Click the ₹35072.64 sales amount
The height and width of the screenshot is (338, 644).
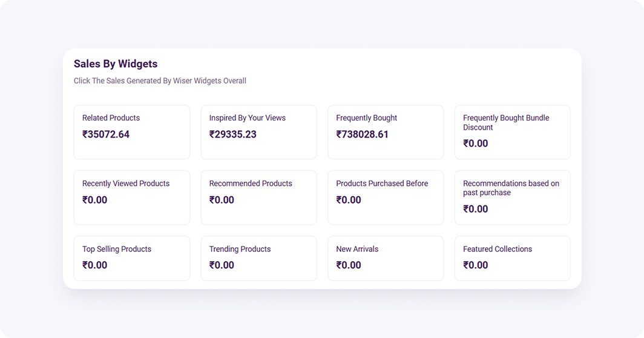tap(106, 134)
